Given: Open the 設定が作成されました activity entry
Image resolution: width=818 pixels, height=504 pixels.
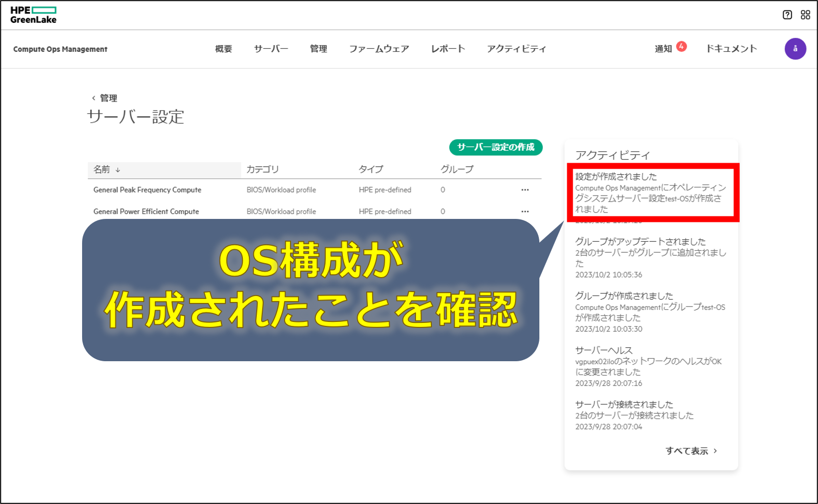Looking at the screenshot, I should (651, 193).
